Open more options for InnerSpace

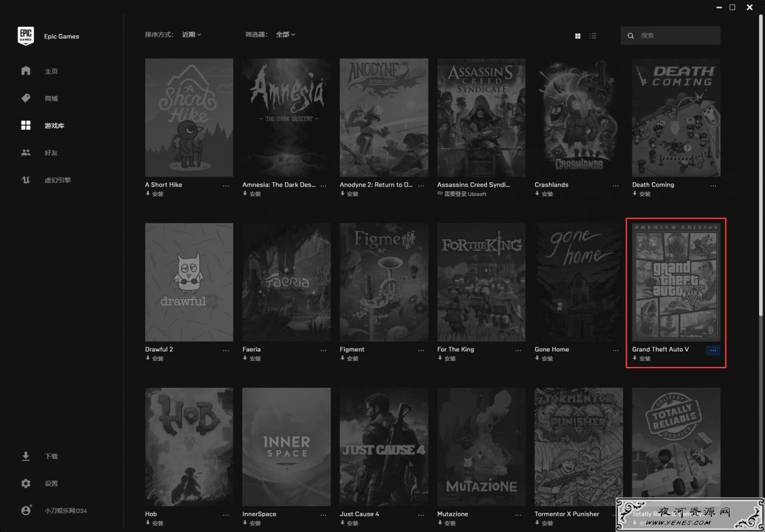[323, 514]
